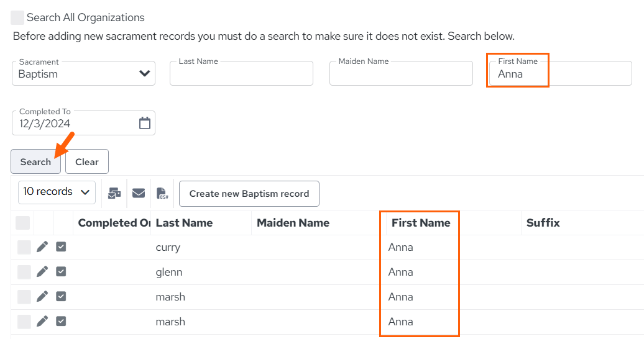Click the Search button
The height and width of the screenshot is (339, 644).
coord(35,161)
